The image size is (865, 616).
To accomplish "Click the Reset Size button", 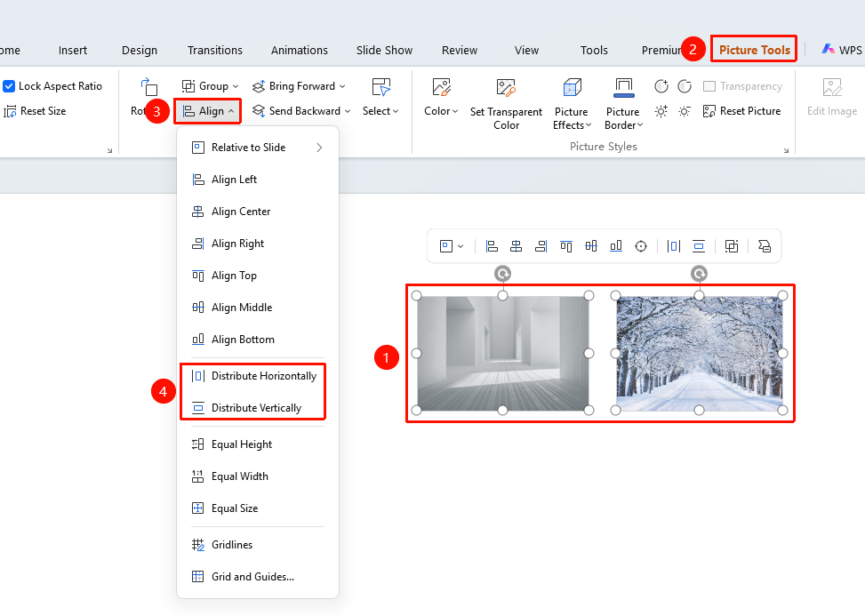I will coord(35,111).
